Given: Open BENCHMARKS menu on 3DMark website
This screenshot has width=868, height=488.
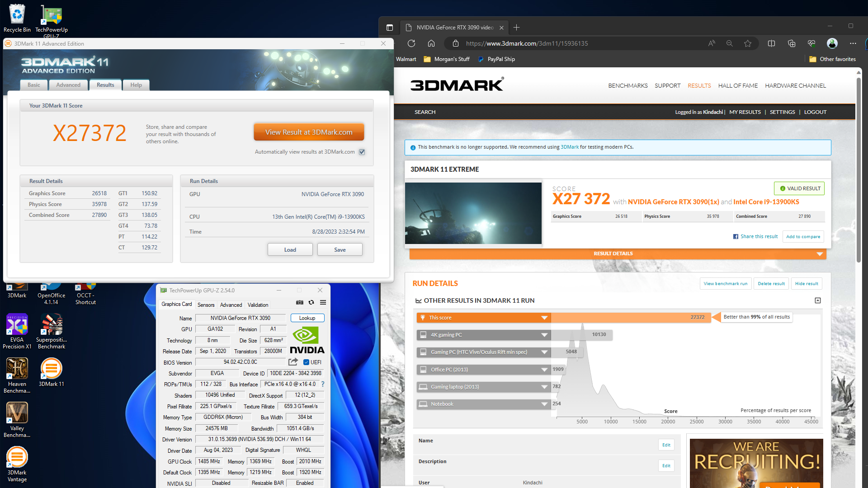Looking at the screenshot, I should pos(627,85).
